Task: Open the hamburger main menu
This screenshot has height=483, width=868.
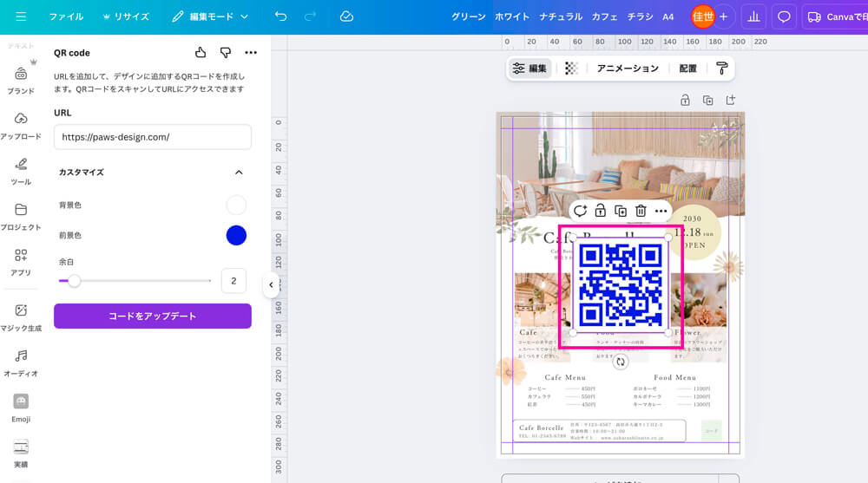Action: click(21, 16)
